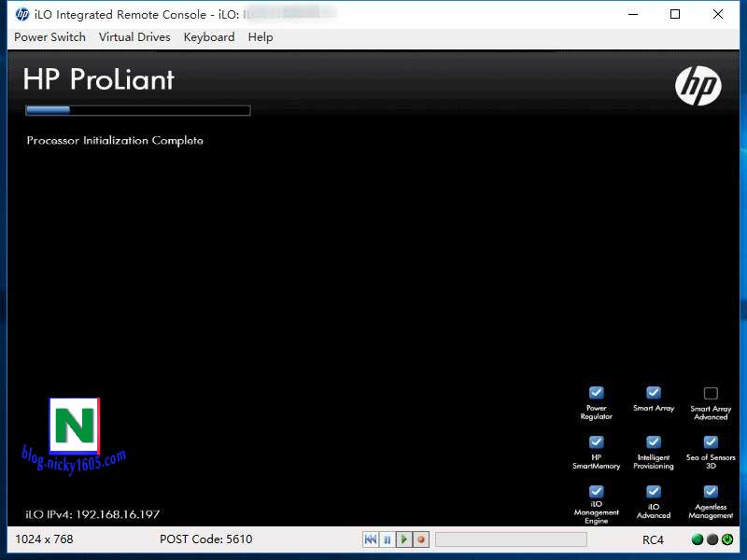Click the HP SmartMemory checkbox
The width and height of the screenshot is (747, 560).
click(596, 441)
